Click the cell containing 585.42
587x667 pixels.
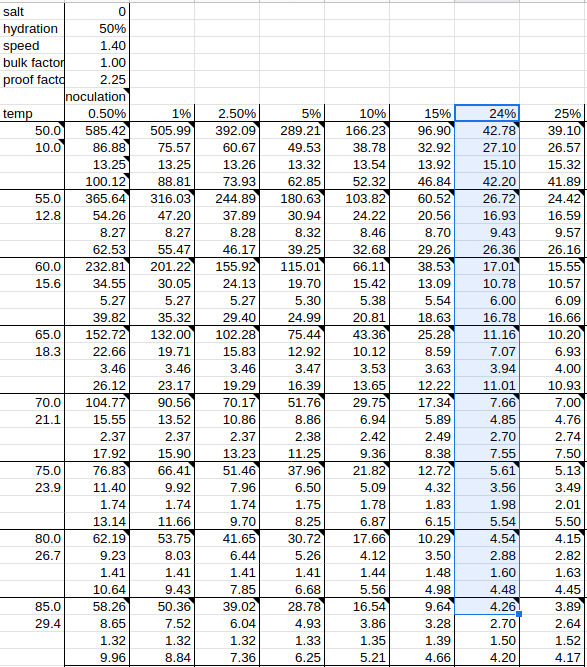pyautogui.click(x=97, y=131)
